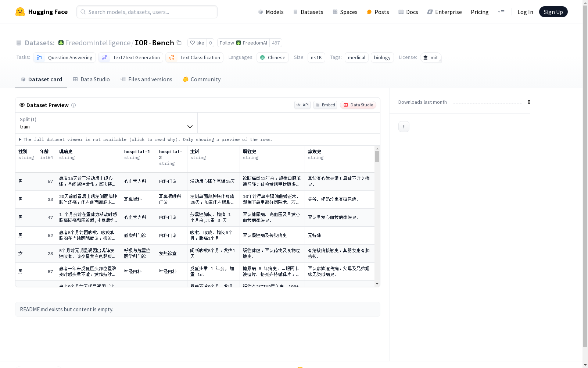Click the IOR-Bench dataset title

154,43
